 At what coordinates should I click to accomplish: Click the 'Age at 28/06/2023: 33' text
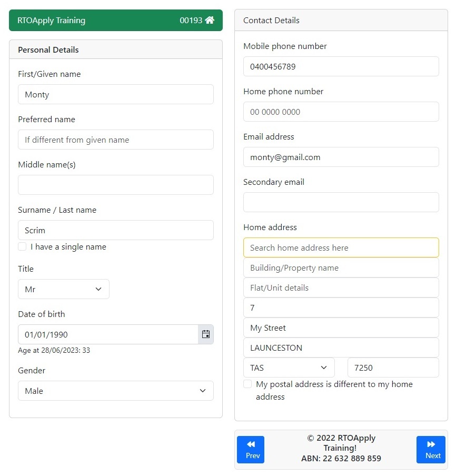[x=54, y=350]
